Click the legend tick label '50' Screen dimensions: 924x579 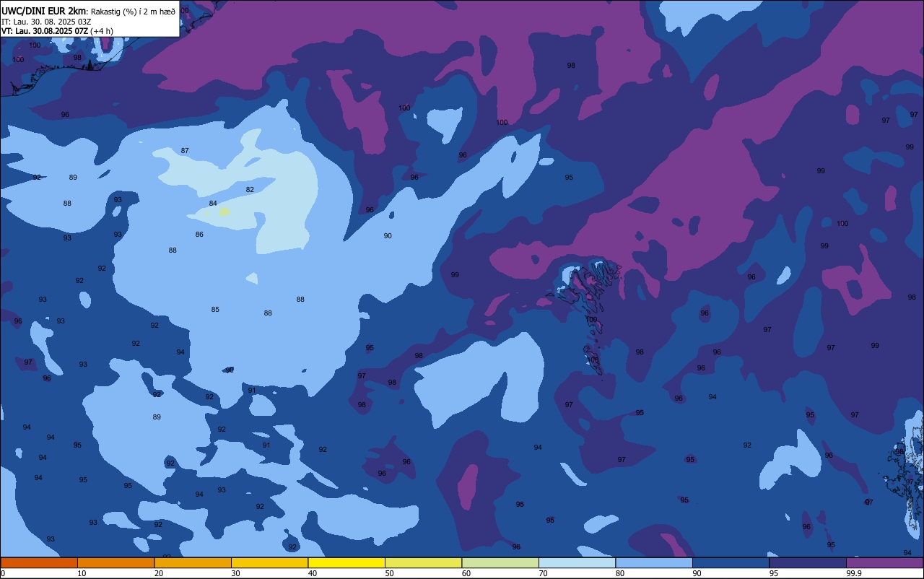coord(389,573)
